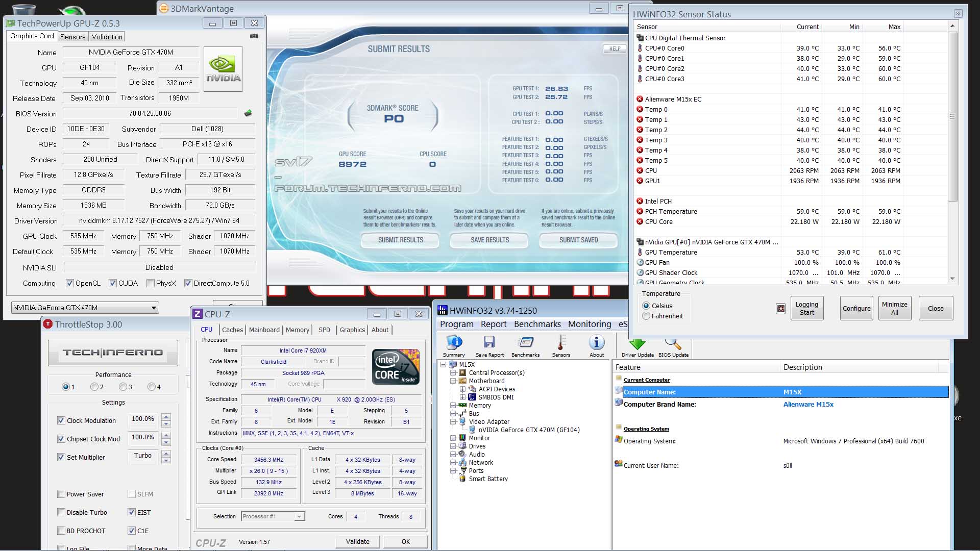
Task: Expand the Central Processor(s) tree node
Action: [x=453, y=372]
